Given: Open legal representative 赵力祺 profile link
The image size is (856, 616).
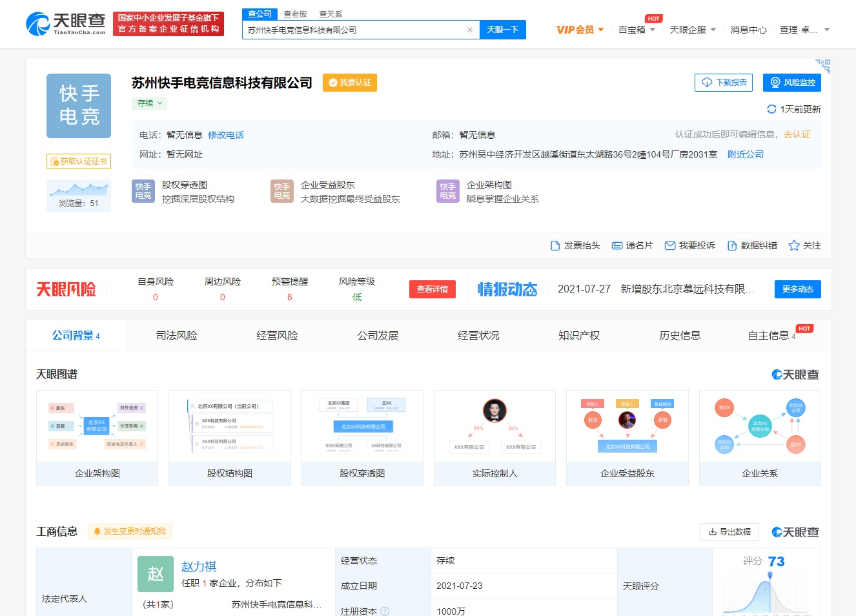Looking at the screenshot, I should [x=199, y=566].
